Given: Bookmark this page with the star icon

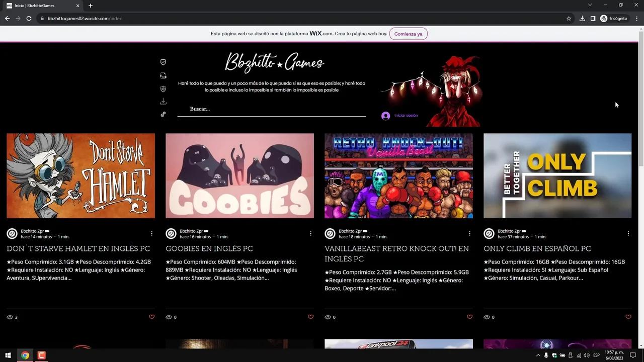Looking at the screenshot, I should point(569,19).
